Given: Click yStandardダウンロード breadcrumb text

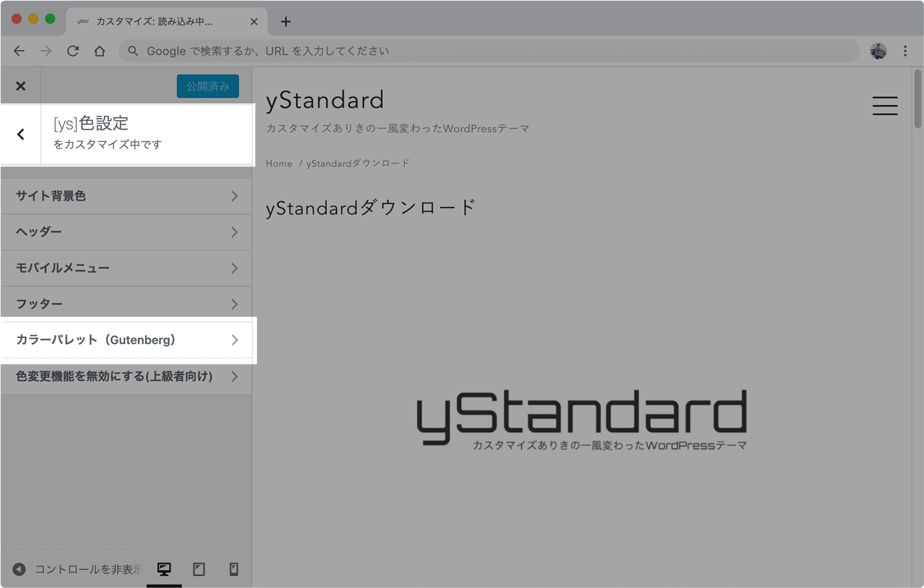Looking at the screenshot, I should tap(358, 164).
